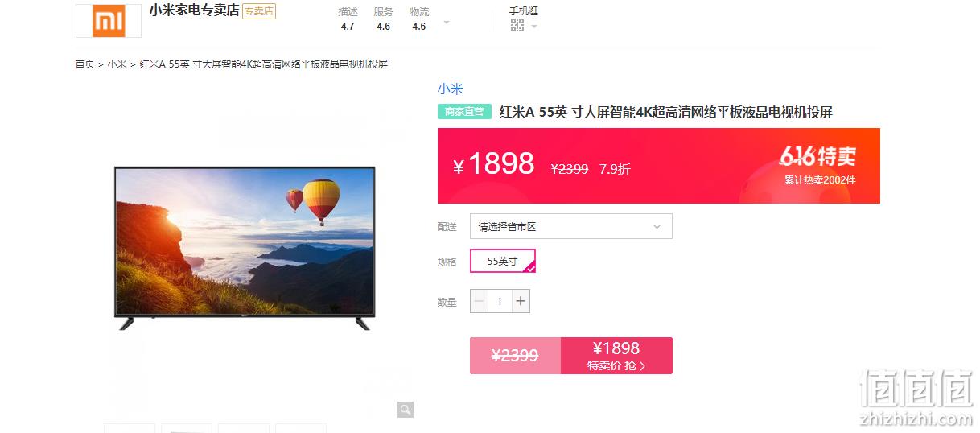
Task: Decrease quantity with the minus button
Action: [x=480, y=302]
